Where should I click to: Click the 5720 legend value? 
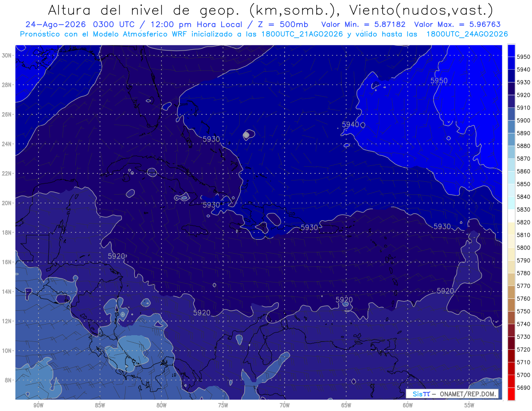click(523, 349)
